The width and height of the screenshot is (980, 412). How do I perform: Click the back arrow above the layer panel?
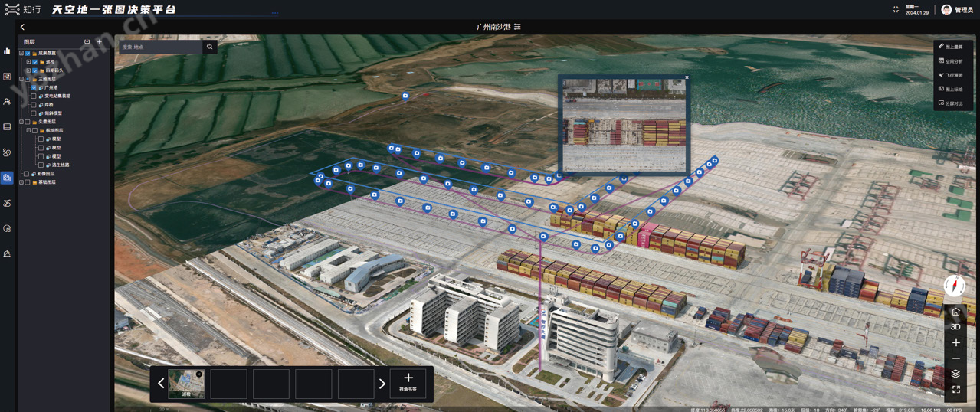tap(22, 27)
